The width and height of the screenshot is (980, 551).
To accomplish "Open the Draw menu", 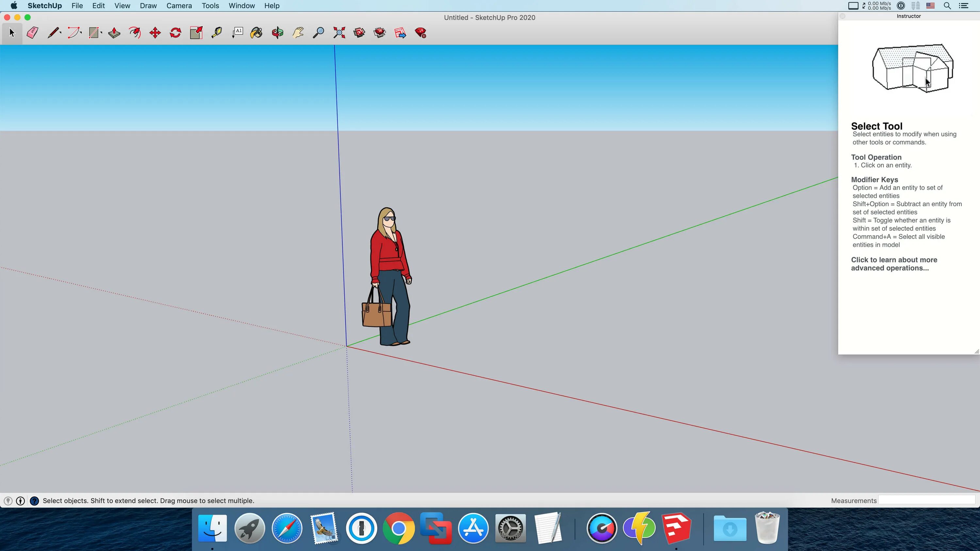I will coord(148,6).
